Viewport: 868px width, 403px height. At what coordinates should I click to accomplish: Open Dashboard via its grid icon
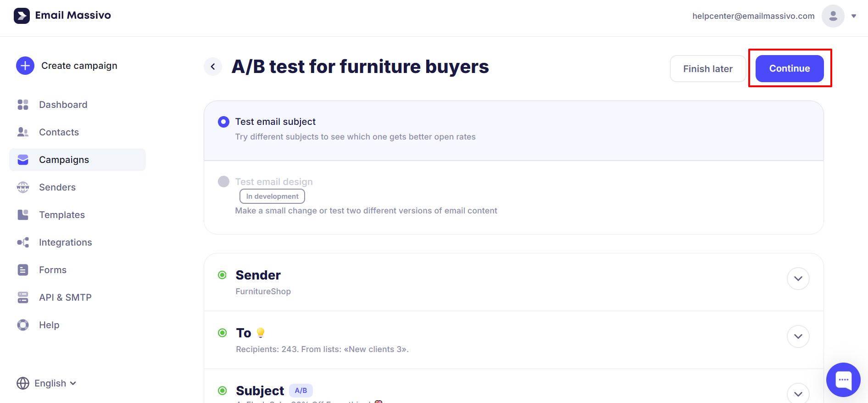click(x=23, y=105)
